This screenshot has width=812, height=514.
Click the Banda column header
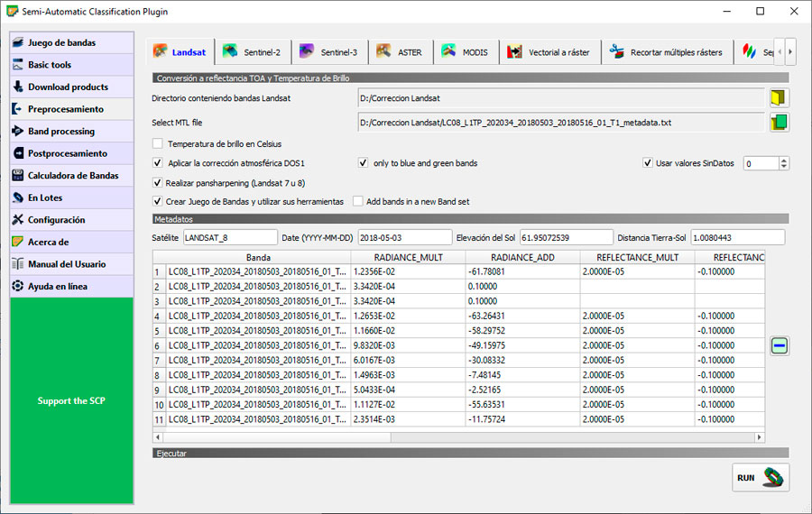pos(258,257)
